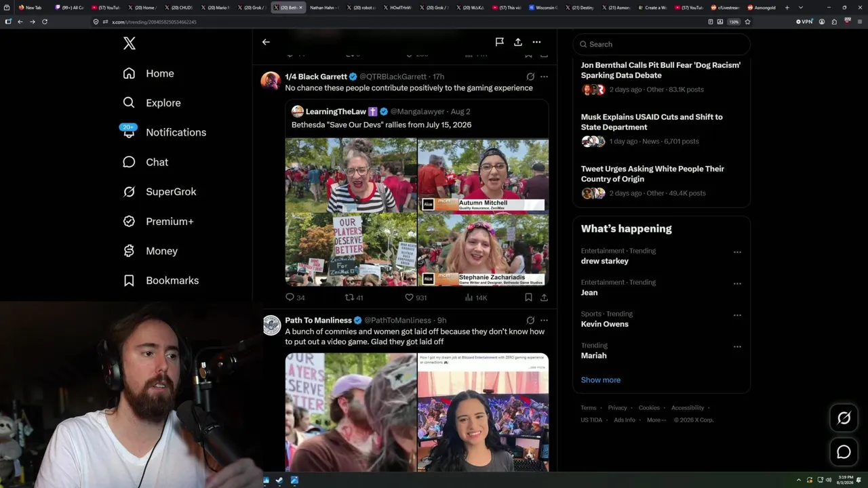Open the Musk Explains USAID Cuts story

[661, 129]
